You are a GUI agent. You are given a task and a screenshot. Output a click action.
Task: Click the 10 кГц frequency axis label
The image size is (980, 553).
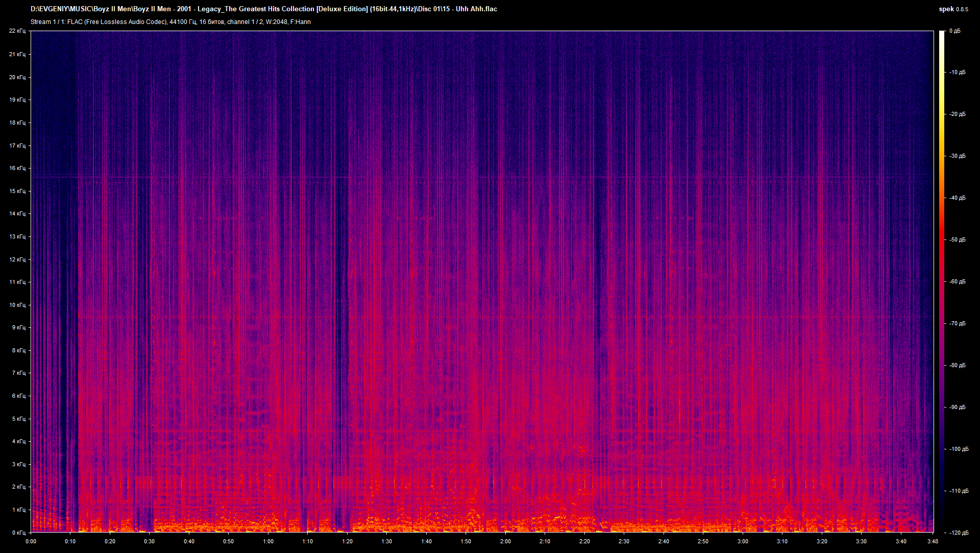pos(19,304)
